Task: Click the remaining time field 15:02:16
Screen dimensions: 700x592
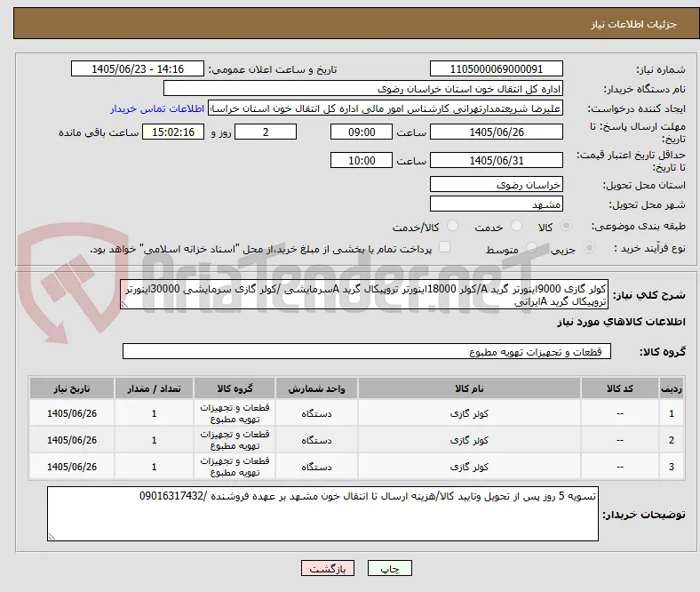Action: (x=173, y=132)
